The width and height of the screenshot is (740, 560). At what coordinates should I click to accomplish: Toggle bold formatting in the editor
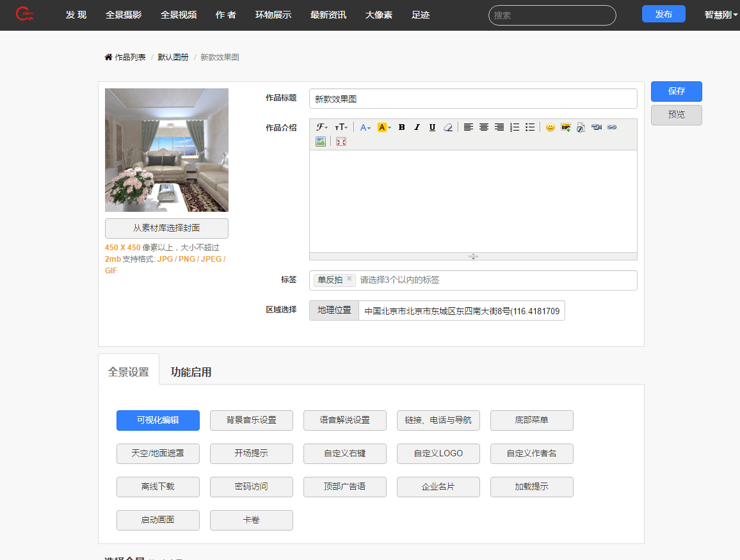402,127
